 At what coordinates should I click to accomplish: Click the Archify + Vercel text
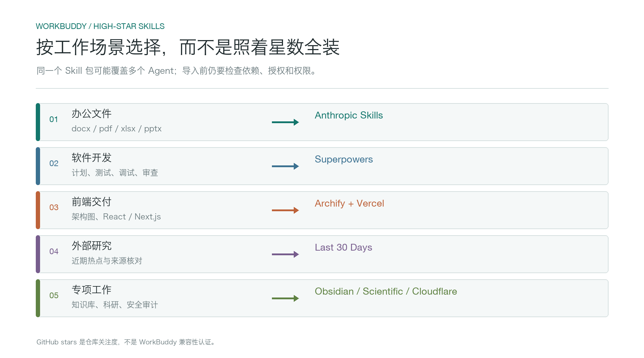pos(349,203)
